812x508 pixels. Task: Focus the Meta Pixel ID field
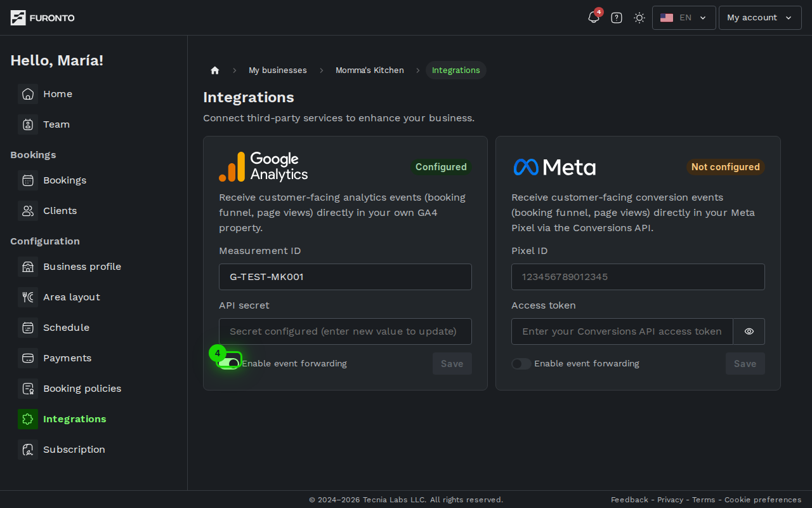(638, 277)
